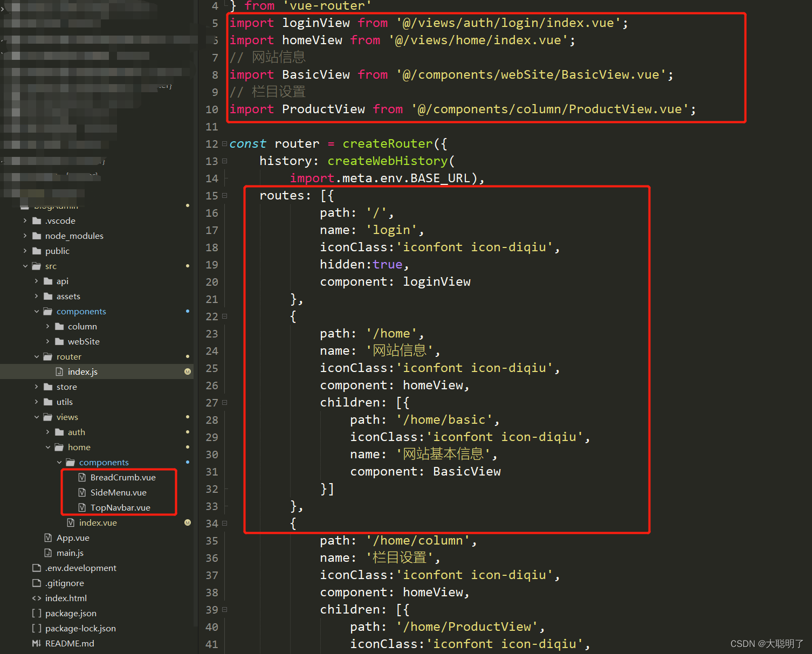812x654 pixels.
Task: Click the store folder icon
Action: pos(48,387)
